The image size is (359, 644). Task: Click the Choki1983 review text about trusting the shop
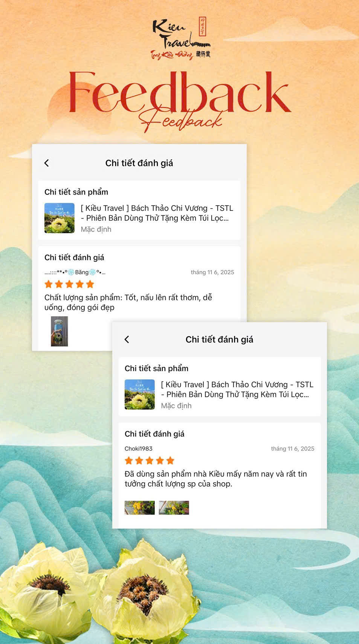tap(216, 479)
